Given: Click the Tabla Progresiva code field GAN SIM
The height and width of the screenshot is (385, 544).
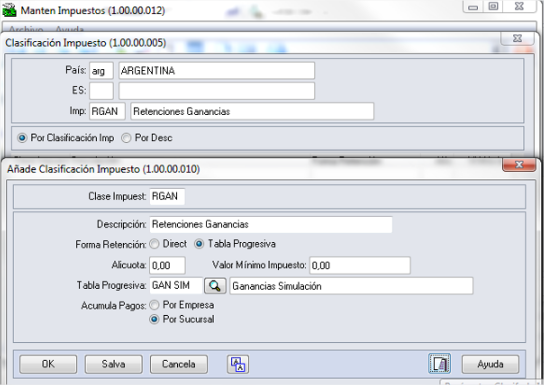Looking at the screenshot, I should (176, 286).
